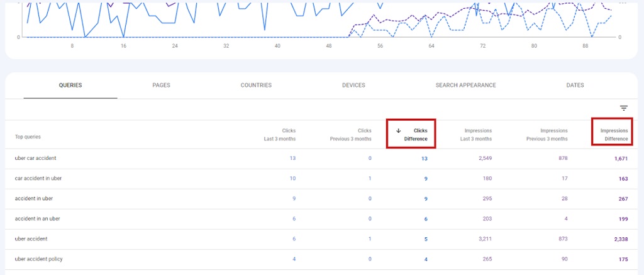644x275 pixels.
Task: Sort by Impressions Difference column header
Action: 614,135
